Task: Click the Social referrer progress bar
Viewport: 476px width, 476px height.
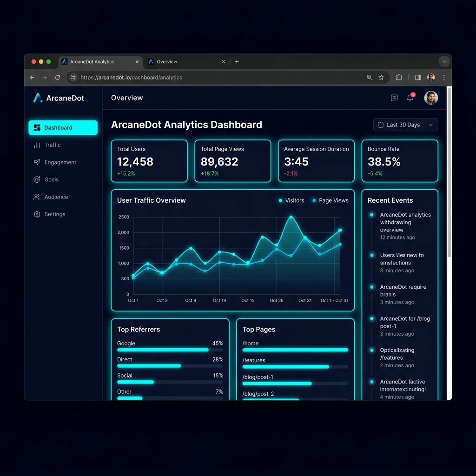Action: [x=170, y=382]
